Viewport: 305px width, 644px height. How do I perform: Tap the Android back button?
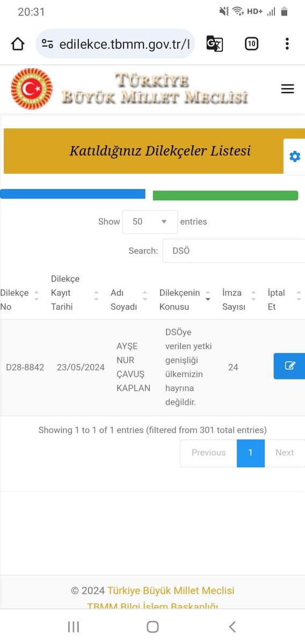tap(232, 627)
